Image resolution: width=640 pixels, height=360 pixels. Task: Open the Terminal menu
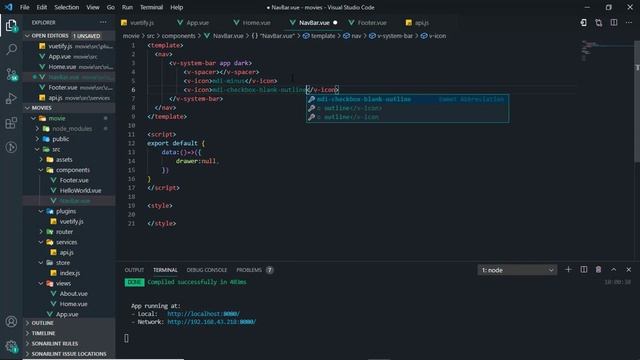[151, 7]
